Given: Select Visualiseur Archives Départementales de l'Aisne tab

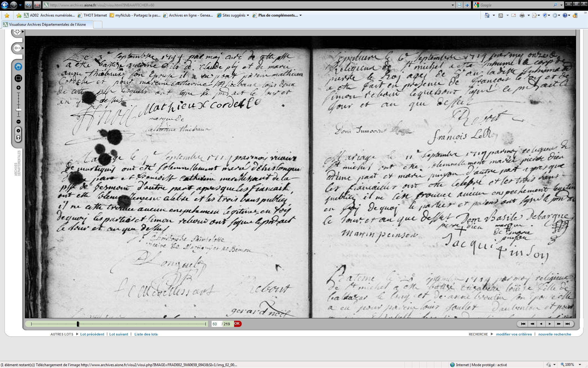Looking at the screenshot, I should pyautogui.click(x=47, y=25).
